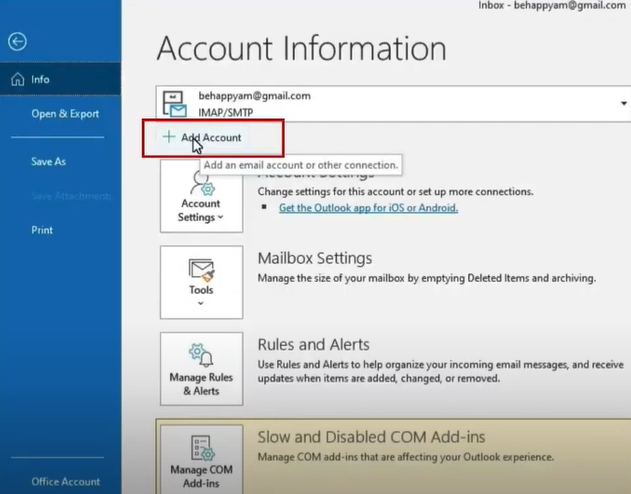Open the Info page
Viewport: 631px width, 494px height.
click(60, 79)
